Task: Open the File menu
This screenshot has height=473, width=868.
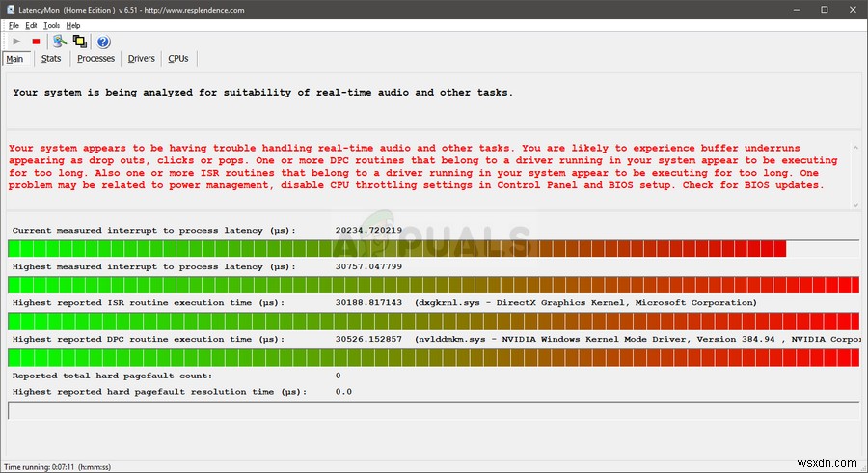Action: (14, 25)
